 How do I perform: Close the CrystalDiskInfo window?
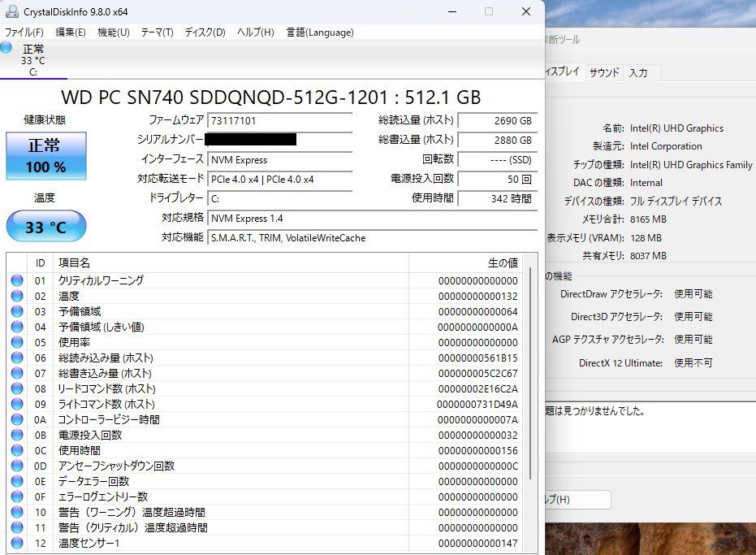click(526, 11)
